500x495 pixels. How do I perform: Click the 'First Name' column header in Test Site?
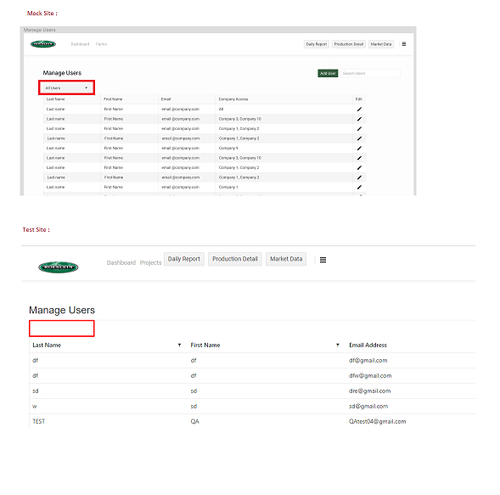205,345
